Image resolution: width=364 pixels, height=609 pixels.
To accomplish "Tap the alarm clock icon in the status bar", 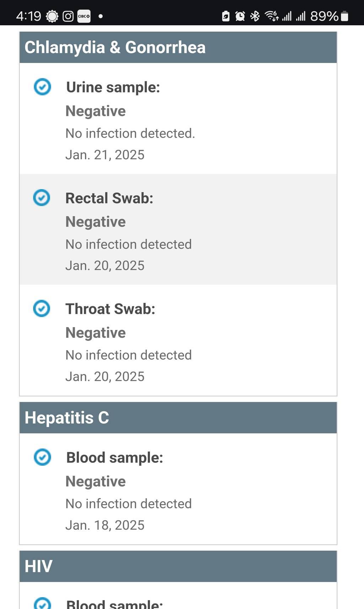I will (240, 16).
